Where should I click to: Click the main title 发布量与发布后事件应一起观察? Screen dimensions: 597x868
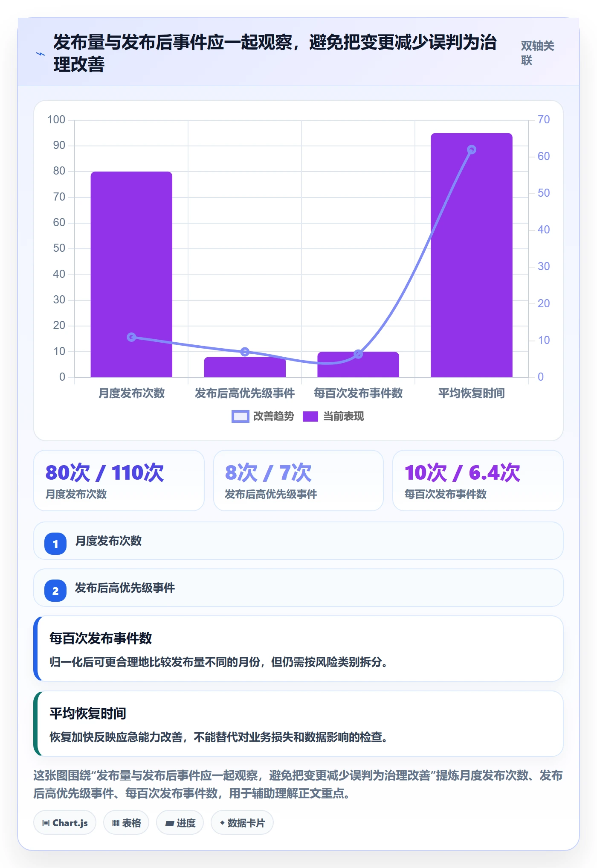click(x=275, y=53)
